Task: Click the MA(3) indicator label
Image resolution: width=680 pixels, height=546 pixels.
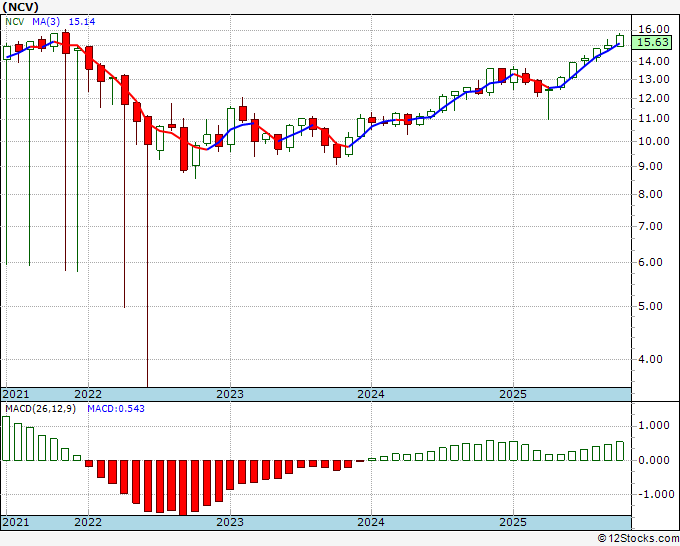Action: click(46, 22)
